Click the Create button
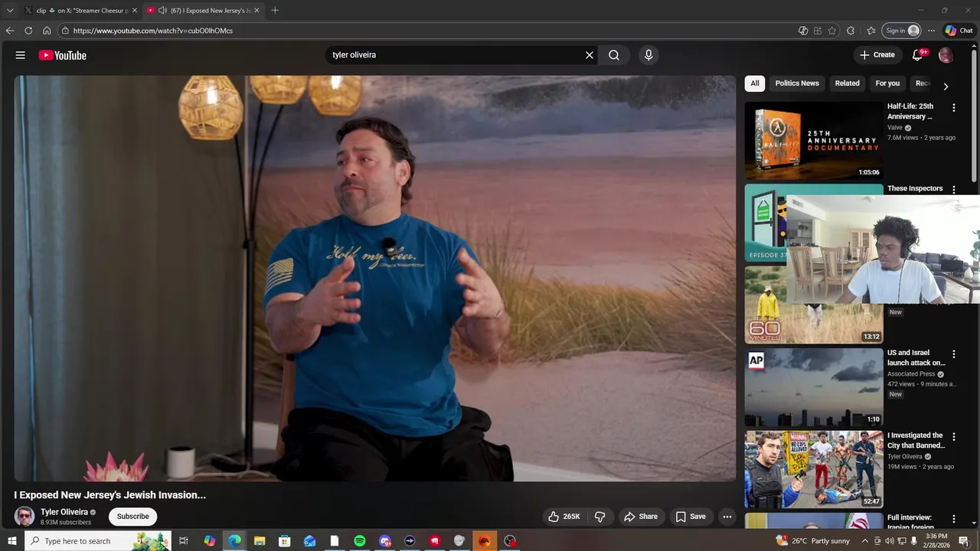 (x=877, y=55)
